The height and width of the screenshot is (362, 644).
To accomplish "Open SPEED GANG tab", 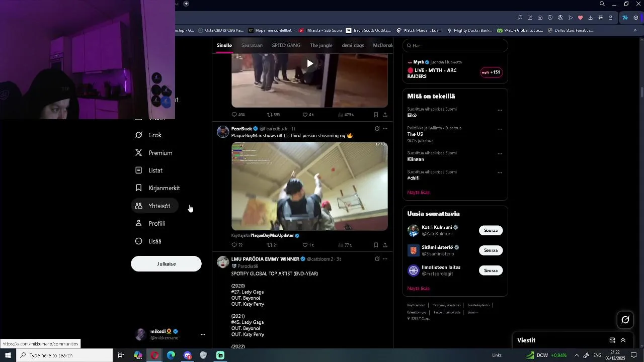I will click(286, 45).
